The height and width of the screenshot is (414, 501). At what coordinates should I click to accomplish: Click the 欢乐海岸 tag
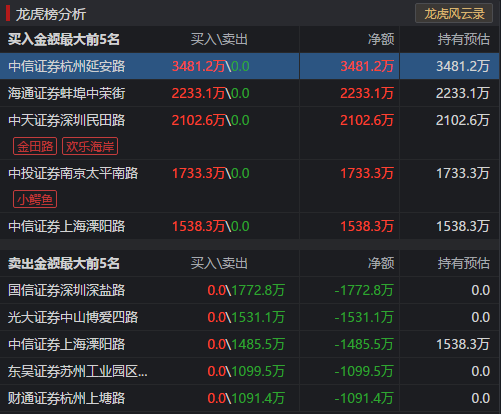coord(90,146)
